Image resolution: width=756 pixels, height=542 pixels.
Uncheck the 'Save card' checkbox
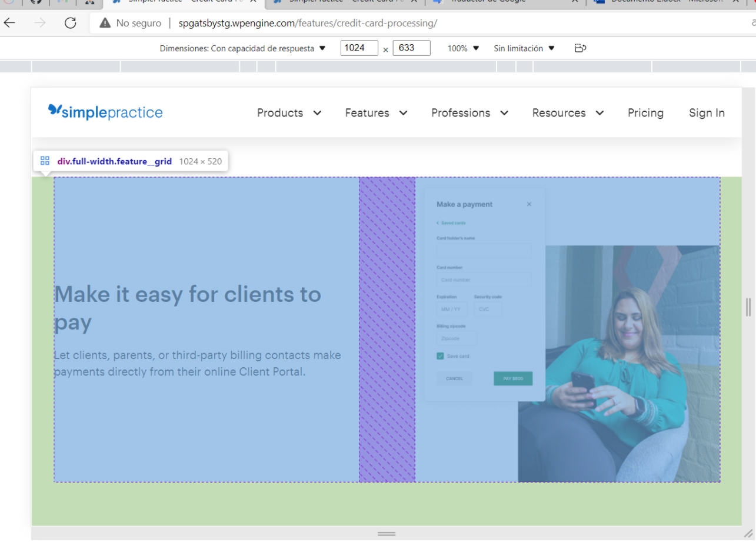point(440,355)
